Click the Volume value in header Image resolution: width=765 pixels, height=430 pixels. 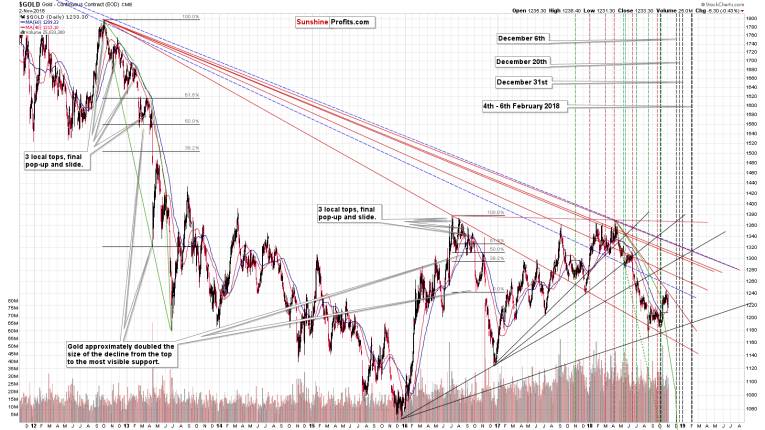[684, 10]
